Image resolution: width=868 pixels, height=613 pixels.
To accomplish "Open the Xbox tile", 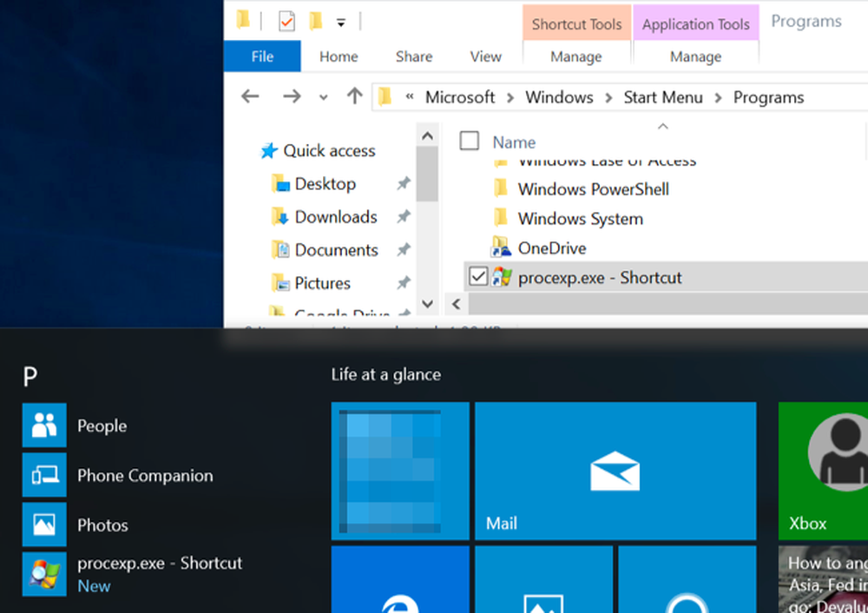I will [823, 471].
